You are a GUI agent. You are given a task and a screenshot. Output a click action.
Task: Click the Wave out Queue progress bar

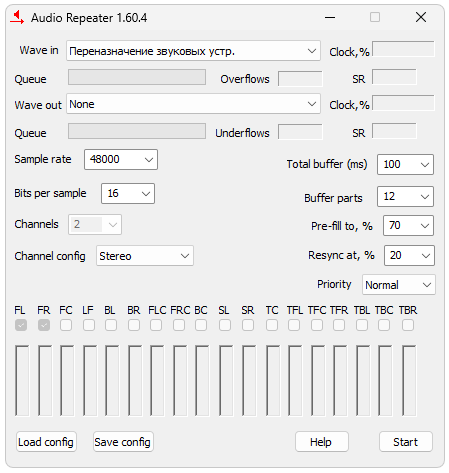click(137, 131)
